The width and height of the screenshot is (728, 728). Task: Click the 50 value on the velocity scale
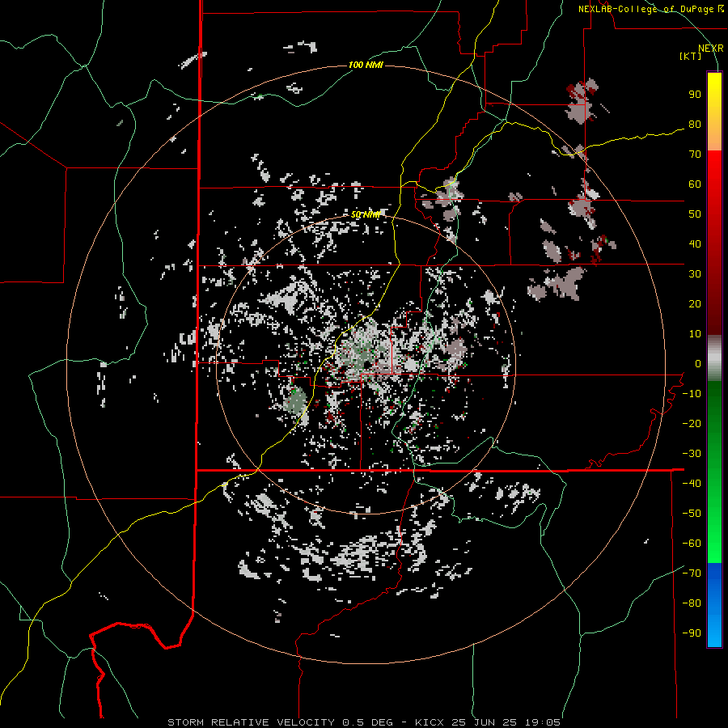pyautogui.click(x=695, y=214)
